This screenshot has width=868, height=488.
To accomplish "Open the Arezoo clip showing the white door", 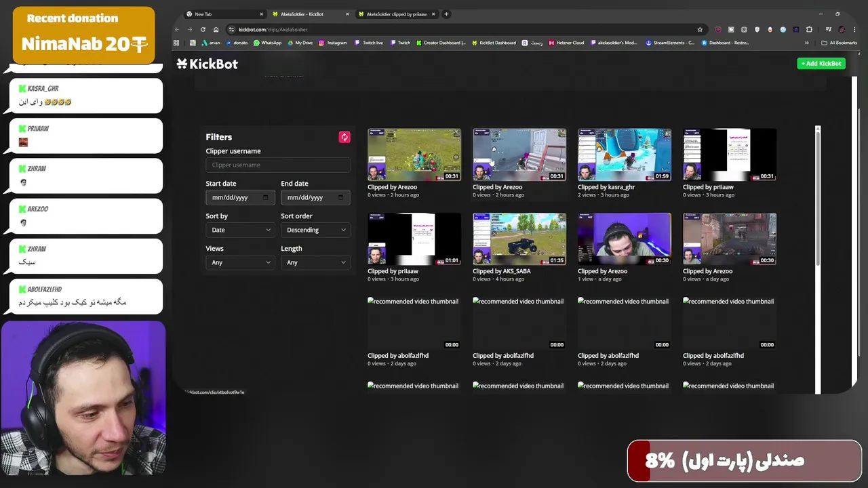I will point(519,155).
